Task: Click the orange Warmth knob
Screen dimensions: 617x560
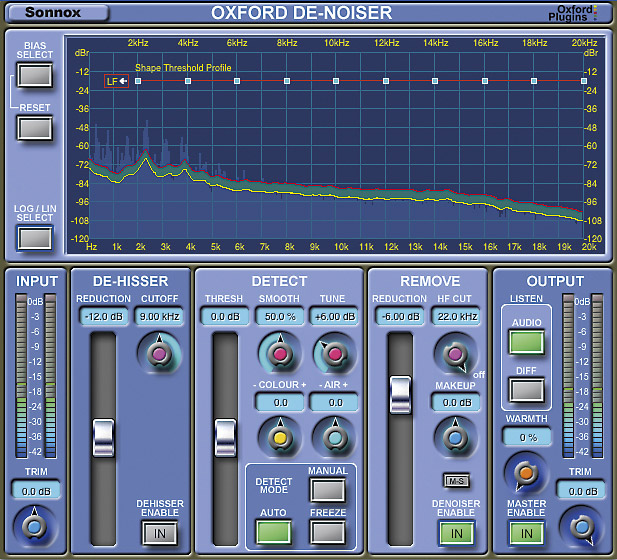Action: (x=526, y=473)
